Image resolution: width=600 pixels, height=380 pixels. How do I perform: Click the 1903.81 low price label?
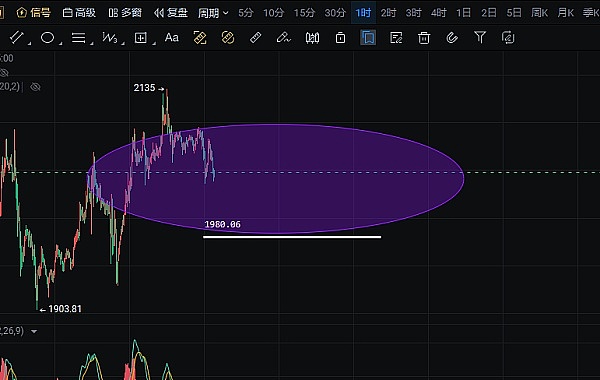(x=65, y=309)
